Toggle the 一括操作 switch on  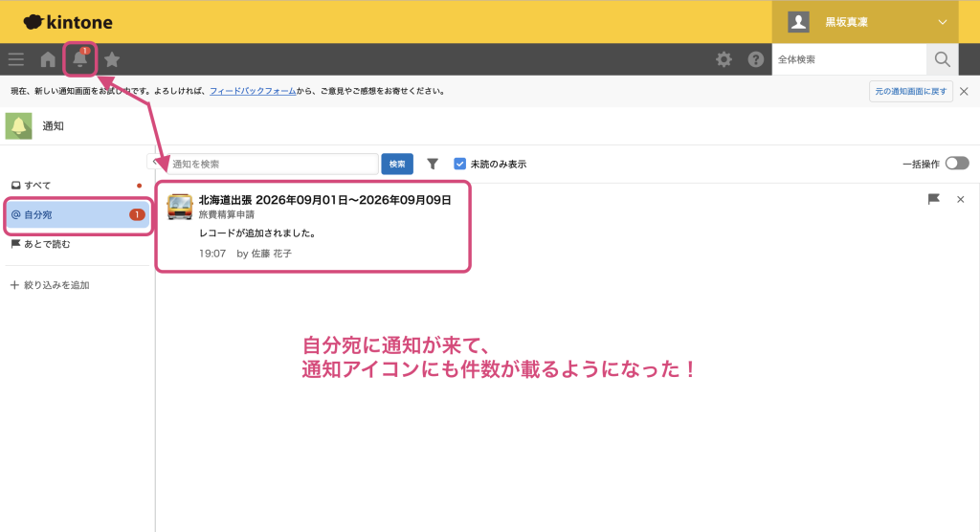pos(957,164)
